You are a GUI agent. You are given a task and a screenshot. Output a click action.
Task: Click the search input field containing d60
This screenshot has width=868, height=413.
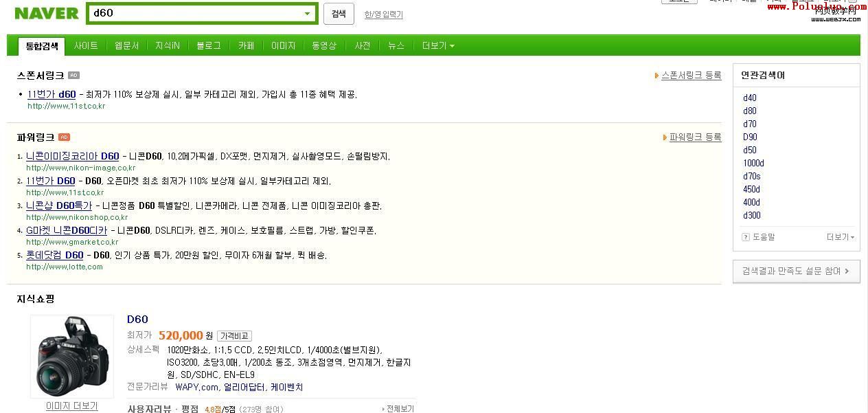click(x=196, y=13)
